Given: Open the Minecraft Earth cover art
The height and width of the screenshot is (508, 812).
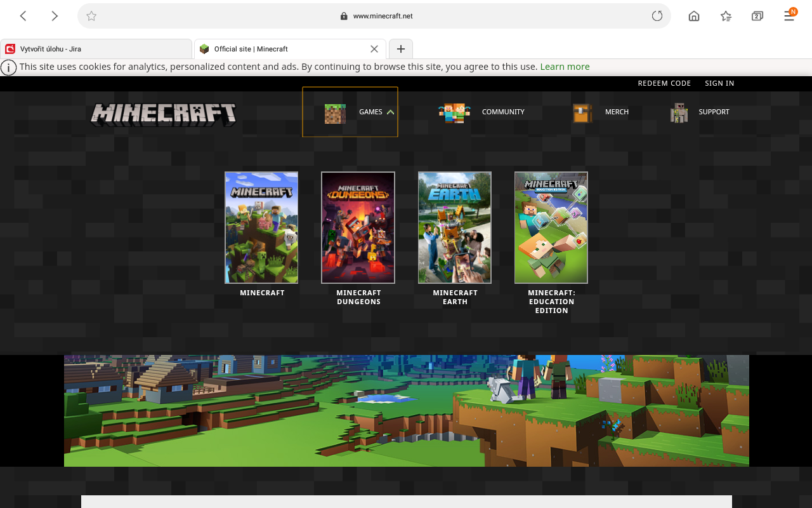Looking at the screenshot, I should click(455, 227).
